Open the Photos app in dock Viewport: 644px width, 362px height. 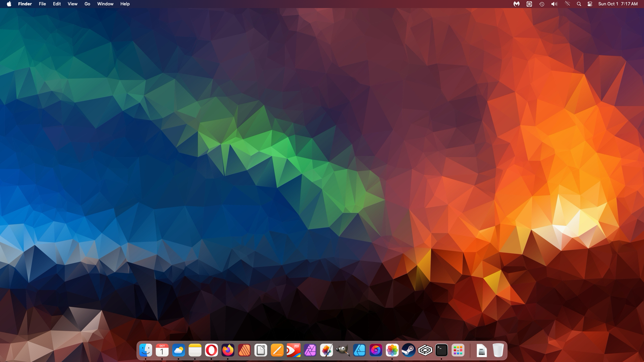click(392, 350)
